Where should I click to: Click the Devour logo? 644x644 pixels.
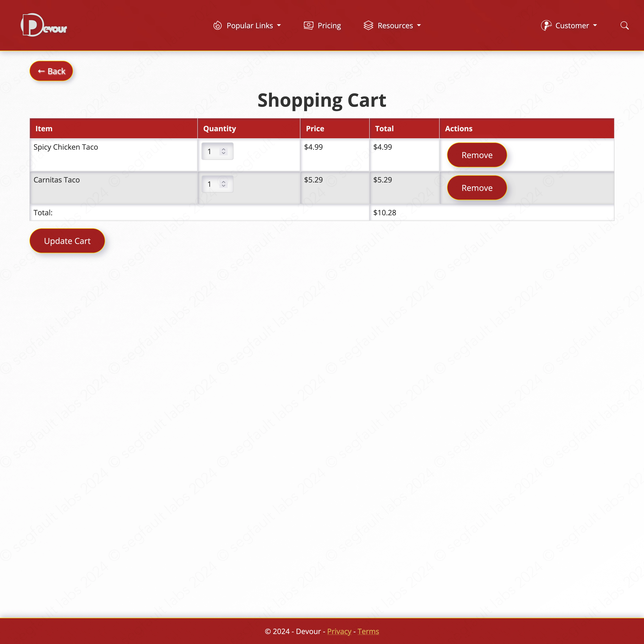point(44,25)
